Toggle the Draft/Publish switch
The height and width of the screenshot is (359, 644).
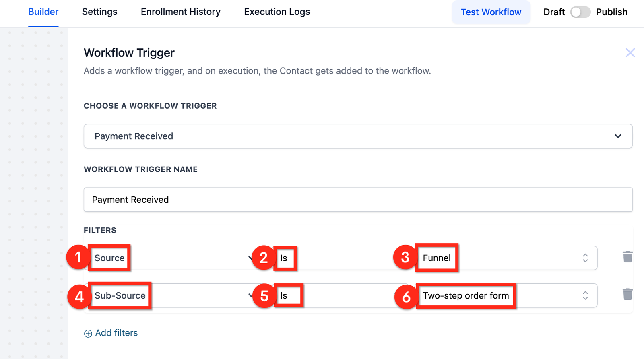580,12
